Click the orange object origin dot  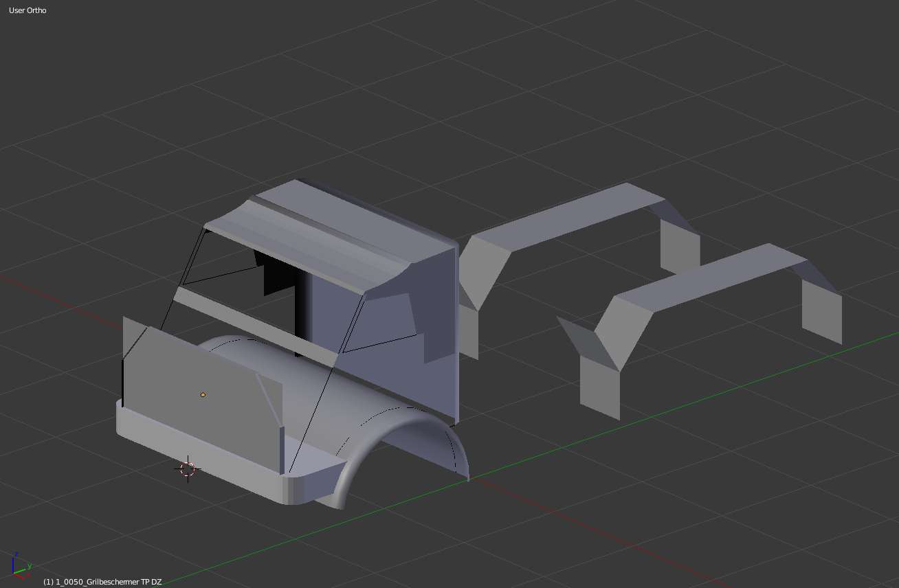pos(203,395)
